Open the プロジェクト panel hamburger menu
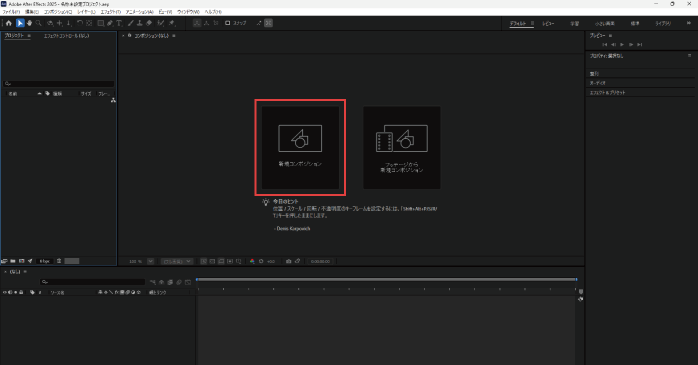Image resolution: width=698 pixels, height=365 pixels. 29,36
